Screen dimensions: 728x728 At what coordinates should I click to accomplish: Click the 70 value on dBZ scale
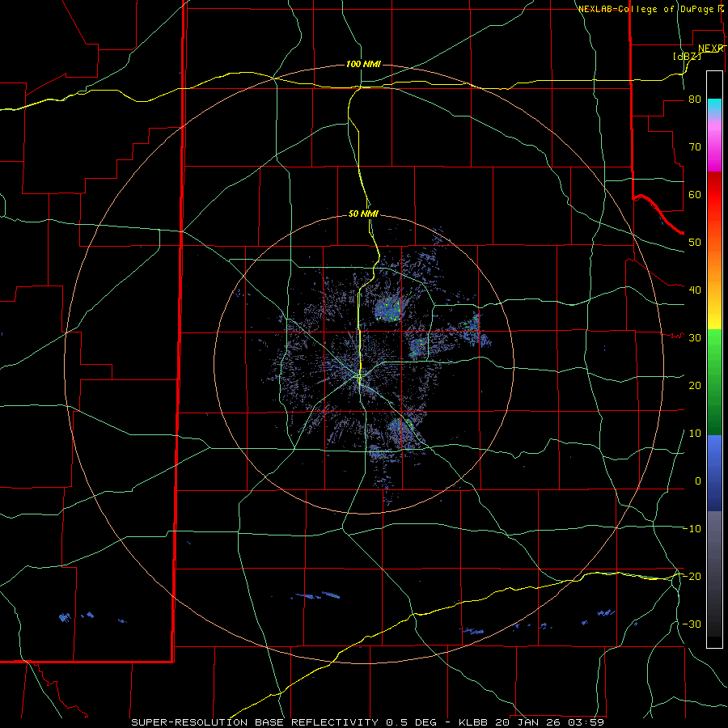[695, 146]
